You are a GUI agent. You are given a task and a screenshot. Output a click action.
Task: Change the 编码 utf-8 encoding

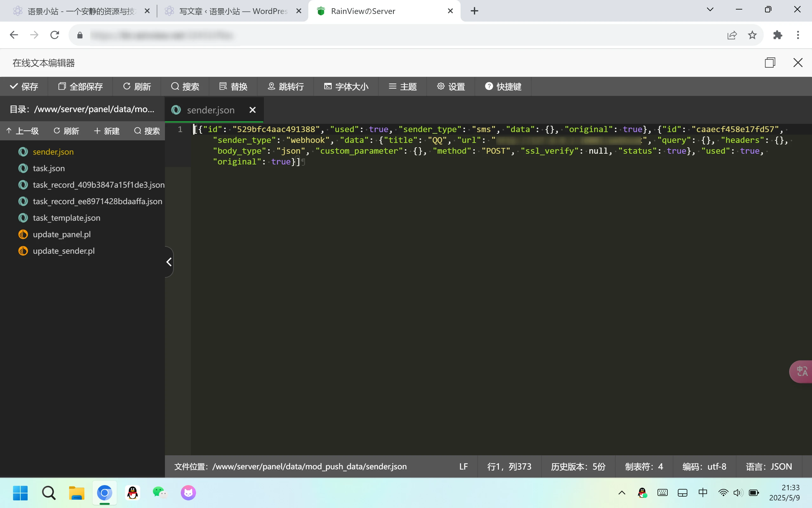click(704, 466)
